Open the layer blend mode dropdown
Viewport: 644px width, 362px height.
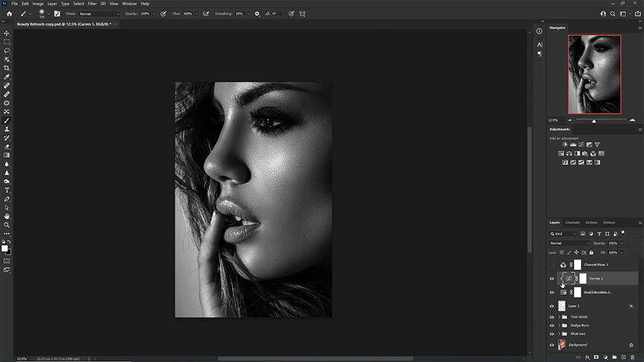point(570,243)
